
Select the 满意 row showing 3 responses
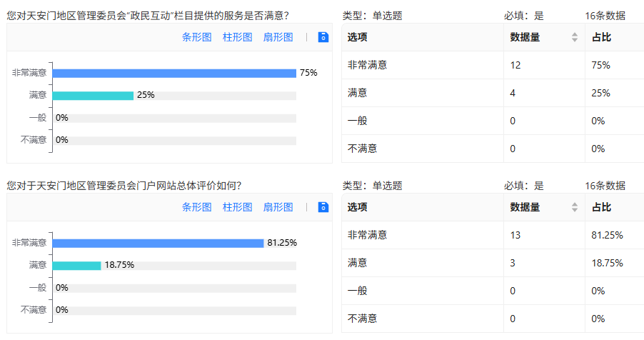click(x=493, y=263)
